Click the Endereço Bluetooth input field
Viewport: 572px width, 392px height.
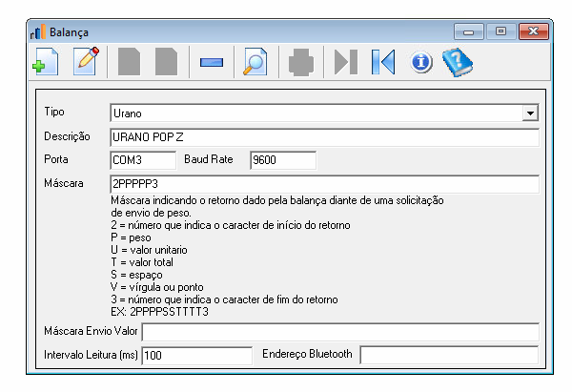(x=449, y=355)
